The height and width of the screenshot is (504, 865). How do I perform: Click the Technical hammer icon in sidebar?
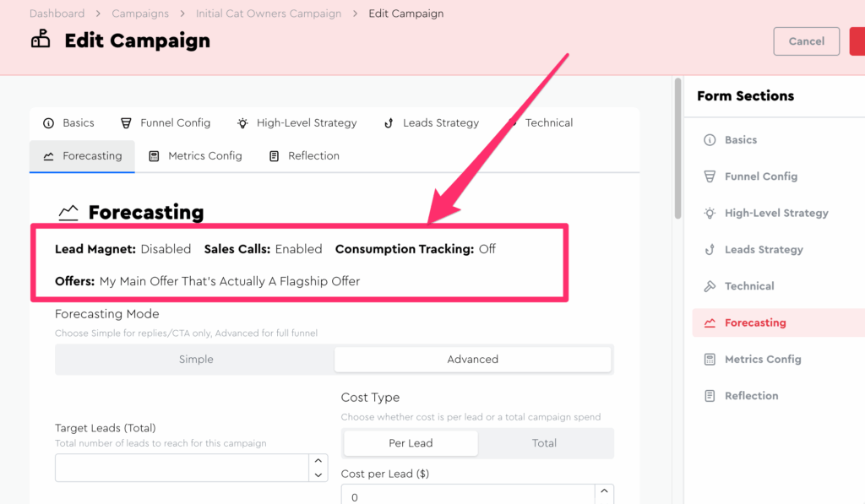(710, 286)
